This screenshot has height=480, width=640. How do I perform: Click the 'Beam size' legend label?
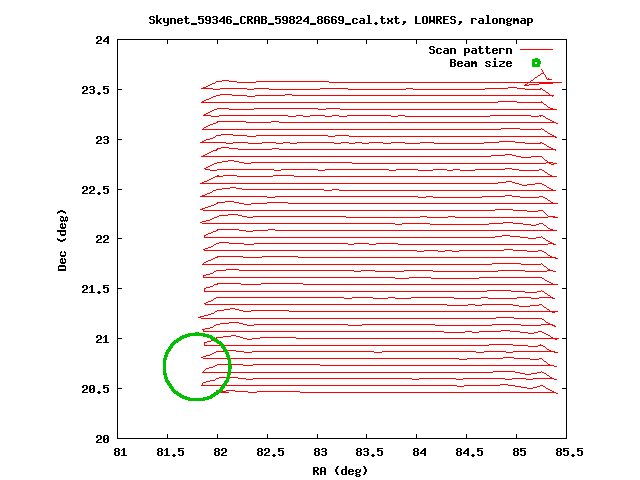[481, 63]
